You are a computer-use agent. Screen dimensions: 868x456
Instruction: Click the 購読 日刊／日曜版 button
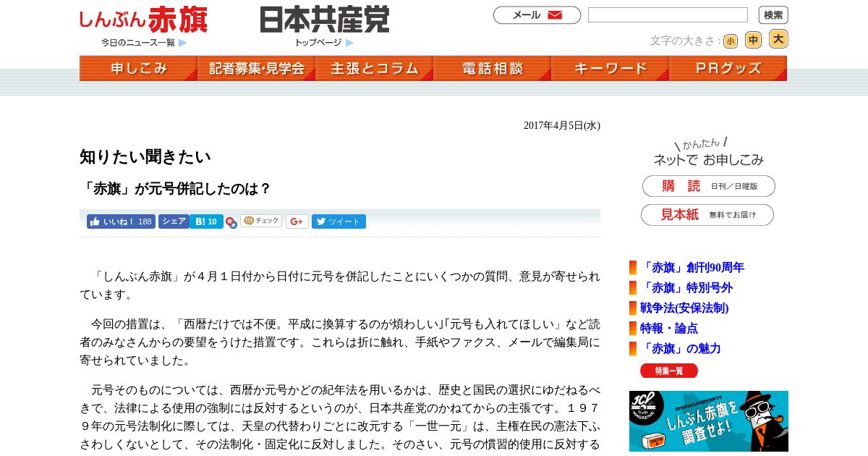tap(709, 186)
